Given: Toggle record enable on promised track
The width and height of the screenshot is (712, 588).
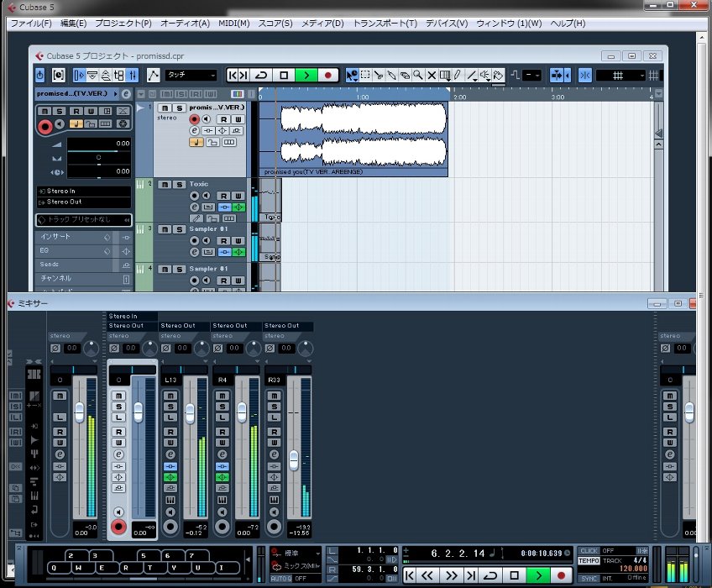Looking at the screenshot, I should click(x=194, y=119).
